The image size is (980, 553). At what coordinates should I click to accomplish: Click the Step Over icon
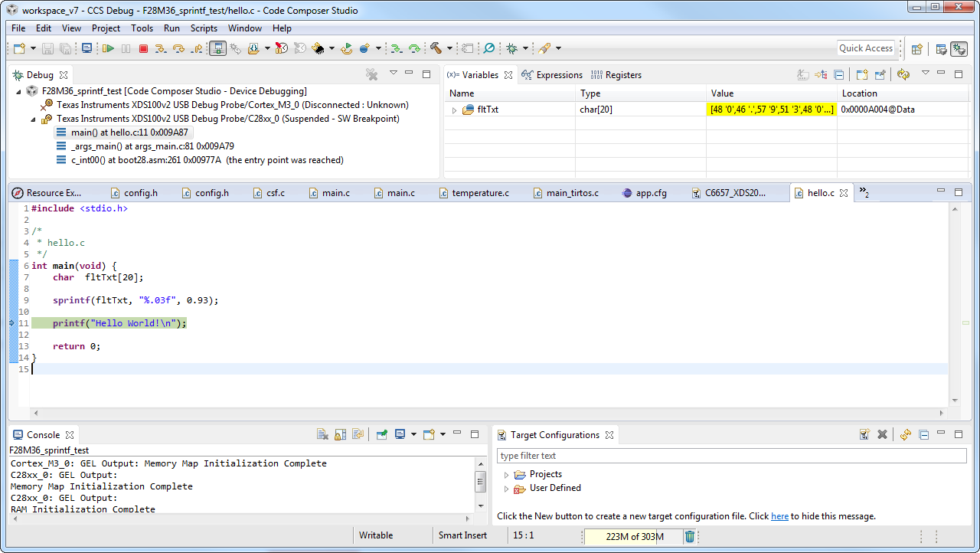coord(178,48)
